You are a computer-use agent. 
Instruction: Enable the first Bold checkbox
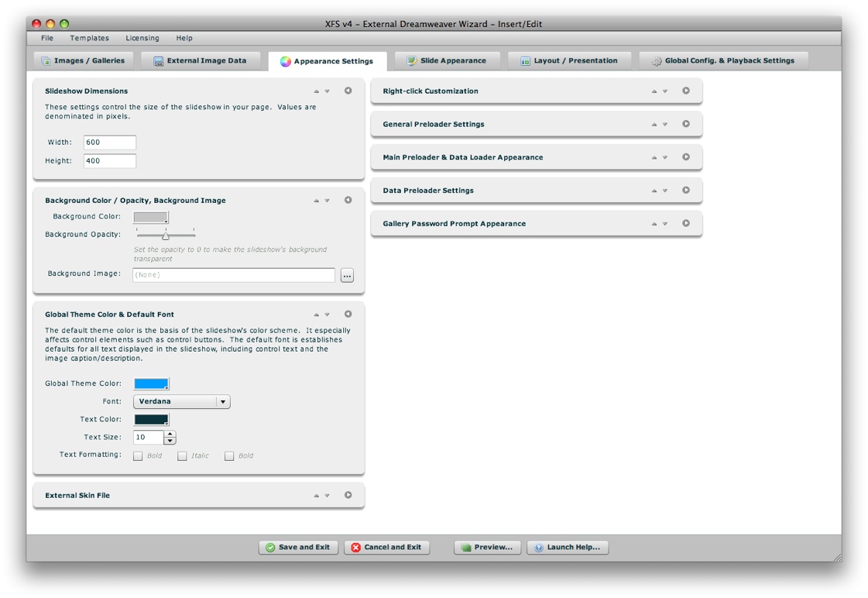pyautogui.click(x=138, y=456)
